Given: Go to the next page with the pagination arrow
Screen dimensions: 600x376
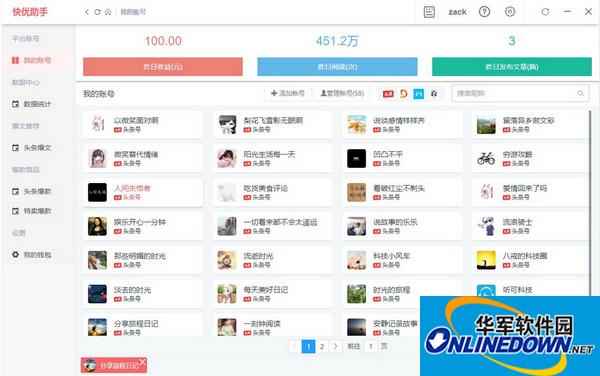Looking at the screenshot, I should click(335, 347).
